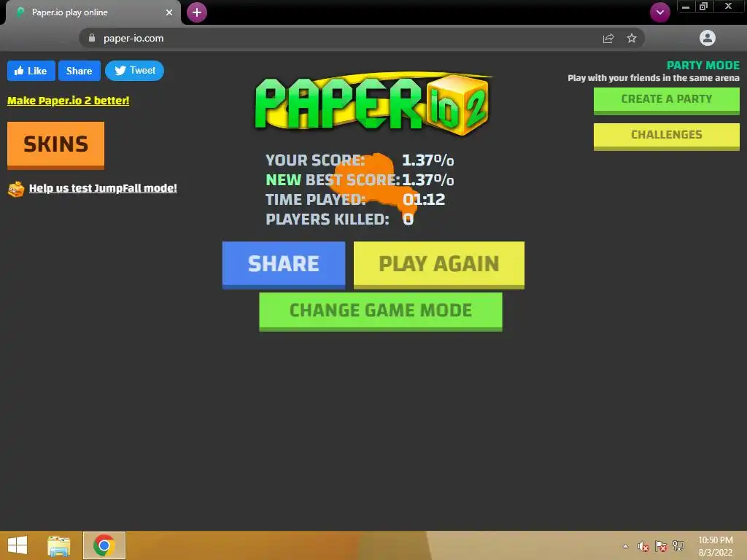Click the share page icon in address bar
Image resolution: width=747 pixels, height=560 pixels.
pyautogui.click(x=608, y=39)
